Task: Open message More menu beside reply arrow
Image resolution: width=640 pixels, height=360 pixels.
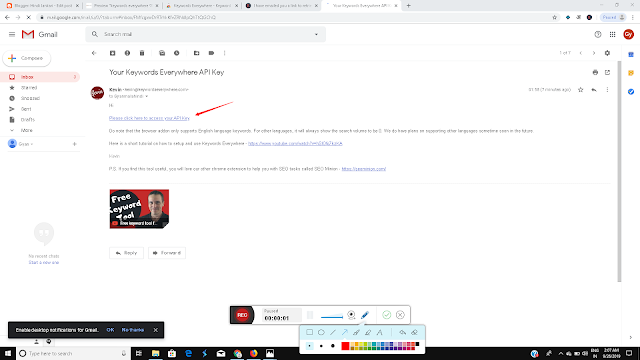Action: (x=607, y=89)
